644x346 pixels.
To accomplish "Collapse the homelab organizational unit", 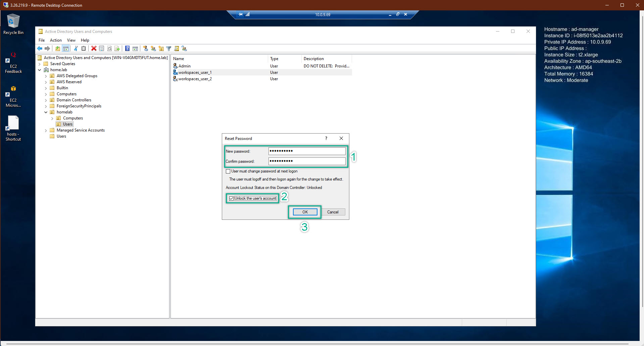I will coord(46,112).
